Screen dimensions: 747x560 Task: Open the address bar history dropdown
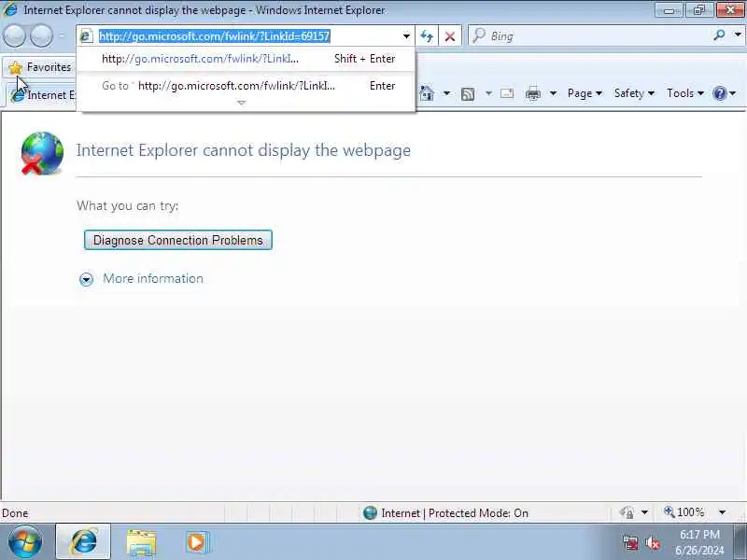click(x=406, y=36)
